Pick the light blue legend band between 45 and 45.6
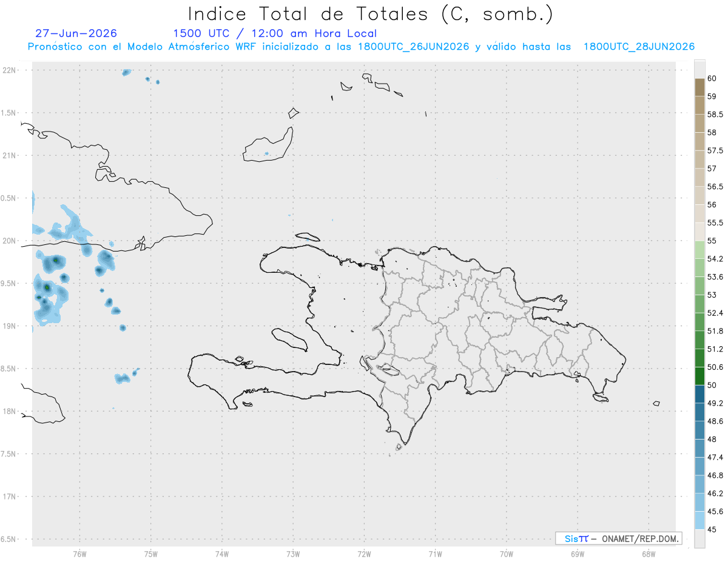Image resolution: width=728 pixels, height=562 pixels. (699, 520)
